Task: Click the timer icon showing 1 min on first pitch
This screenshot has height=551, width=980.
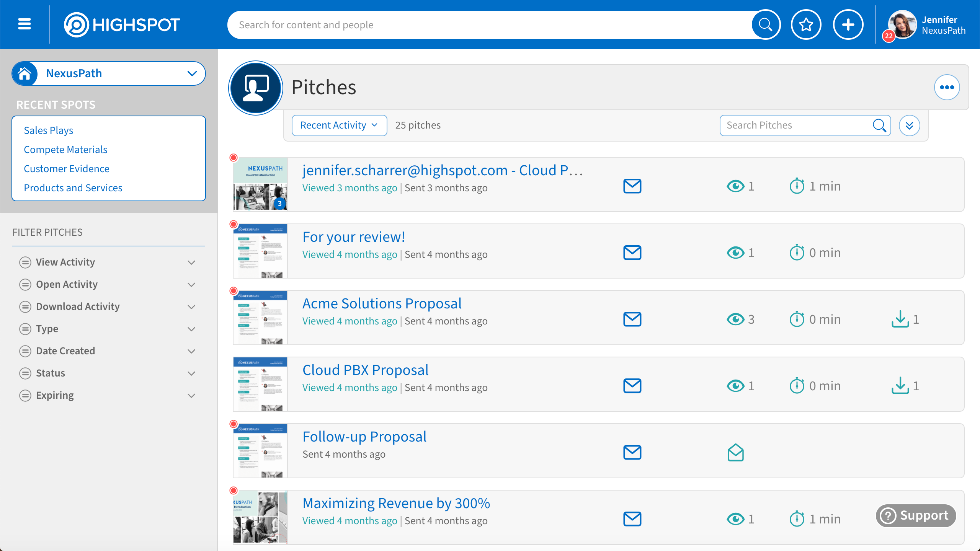Action: (x=797, y=186)
